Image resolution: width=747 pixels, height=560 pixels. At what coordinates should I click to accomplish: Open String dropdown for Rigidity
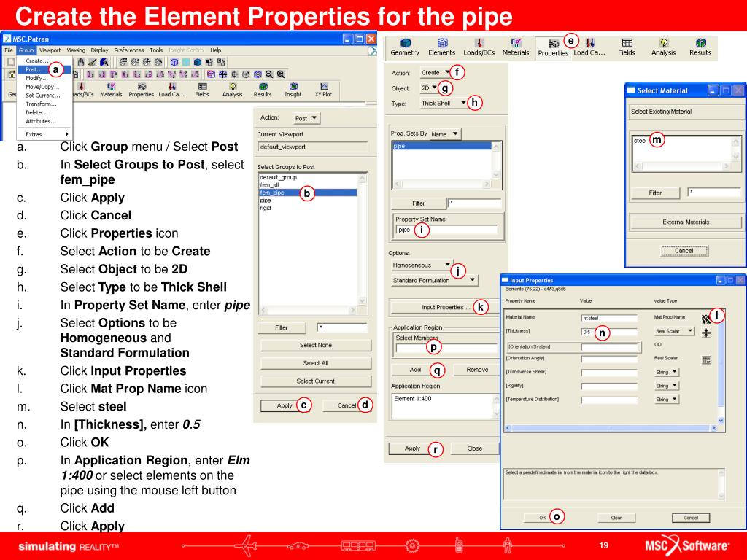(x=667, y=386)
